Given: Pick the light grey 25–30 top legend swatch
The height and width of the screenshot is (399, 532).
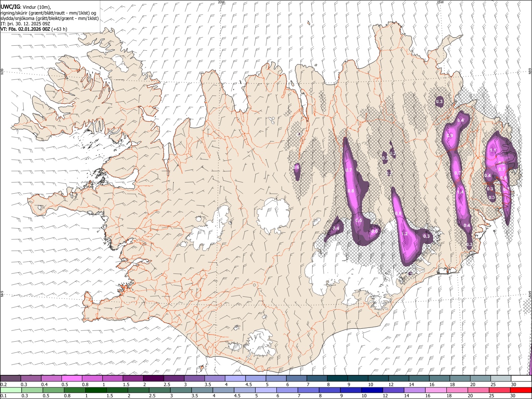Looking at the screenshot, I should click(500, 378).
